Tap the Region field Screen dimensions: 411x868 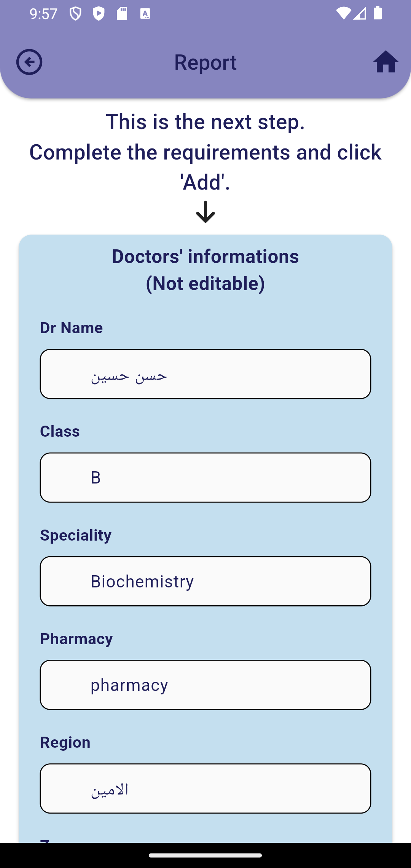205,788
